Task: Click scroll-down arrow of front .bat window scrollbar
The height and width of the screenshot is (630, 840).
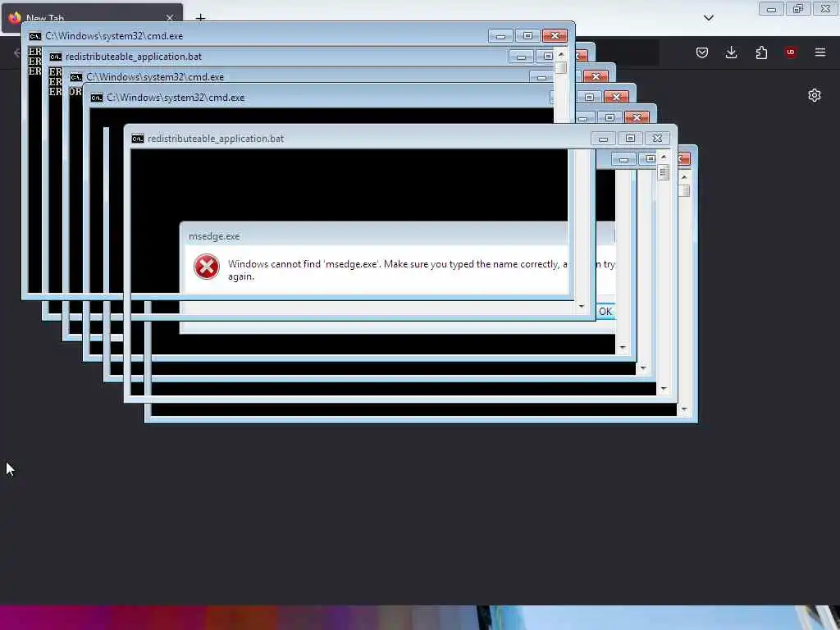Action: click(x=664, y=389)
